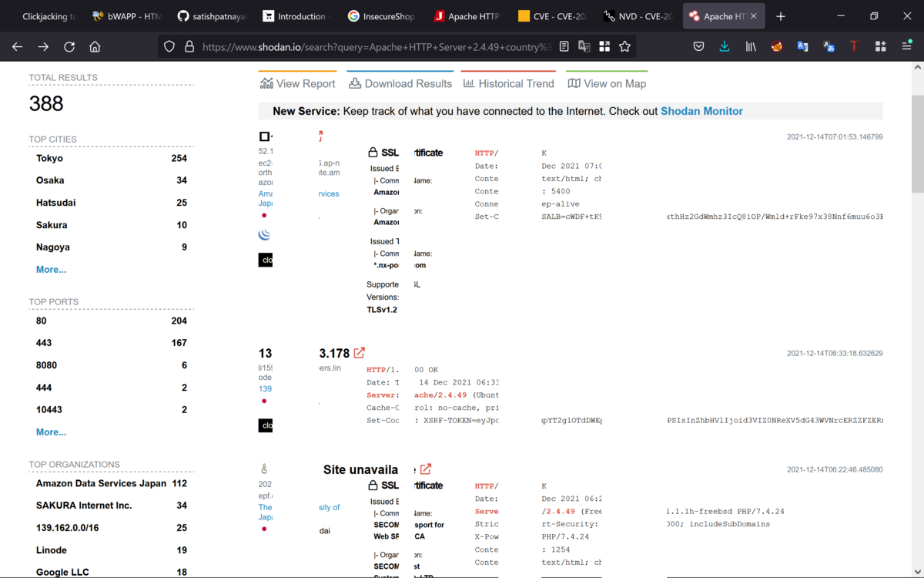Open Historical Trend
This screenshot has width=924, height=578.
508,83
